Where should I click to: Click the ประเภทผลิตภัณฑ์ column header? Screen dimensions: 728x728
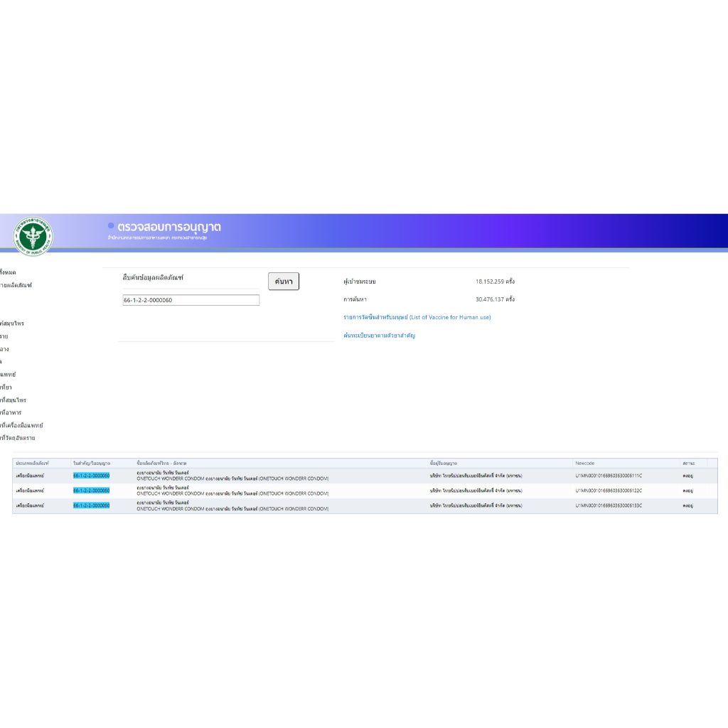(x=32, y=464)
